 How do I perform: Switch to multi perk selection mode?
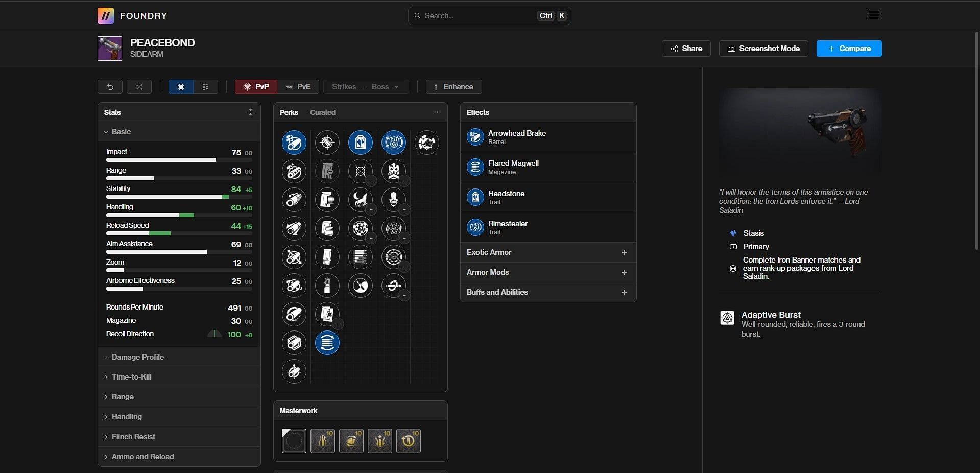tap(206, 87)
